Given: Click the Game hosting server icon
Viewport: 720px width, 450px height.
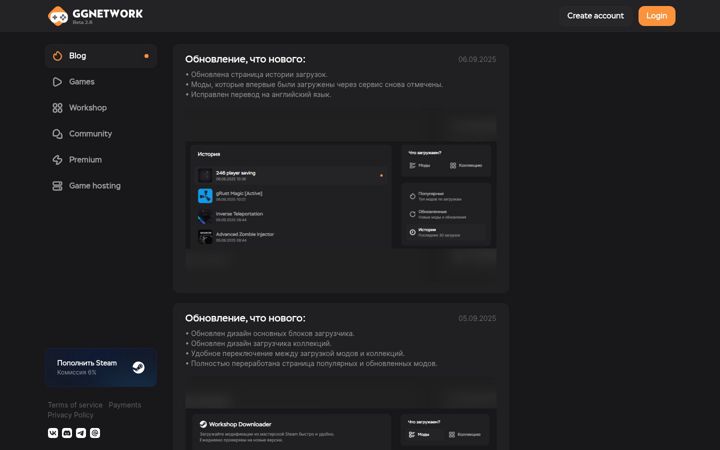Looking at the screenshot, I should coord(57,186).
